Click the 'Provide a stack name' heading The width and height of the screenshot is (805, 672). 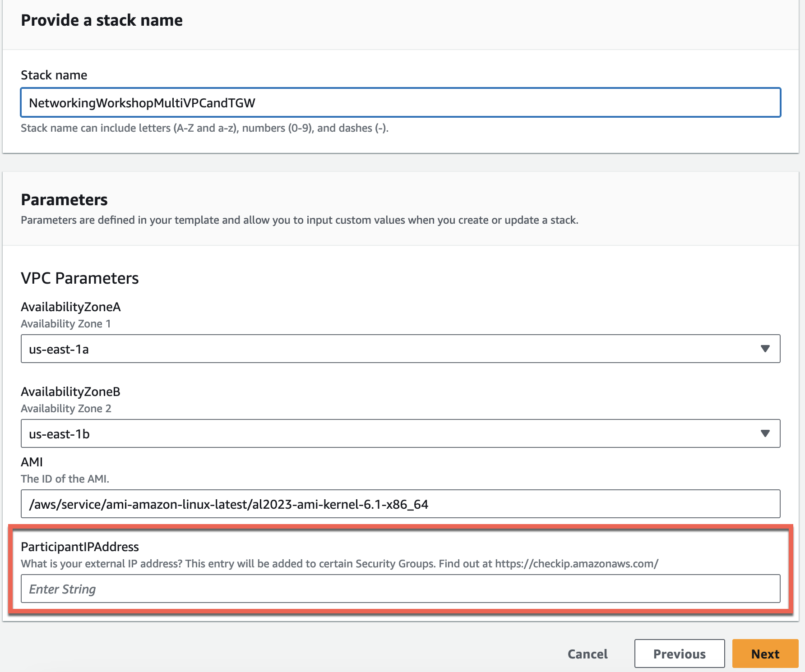tap(102, 20)
